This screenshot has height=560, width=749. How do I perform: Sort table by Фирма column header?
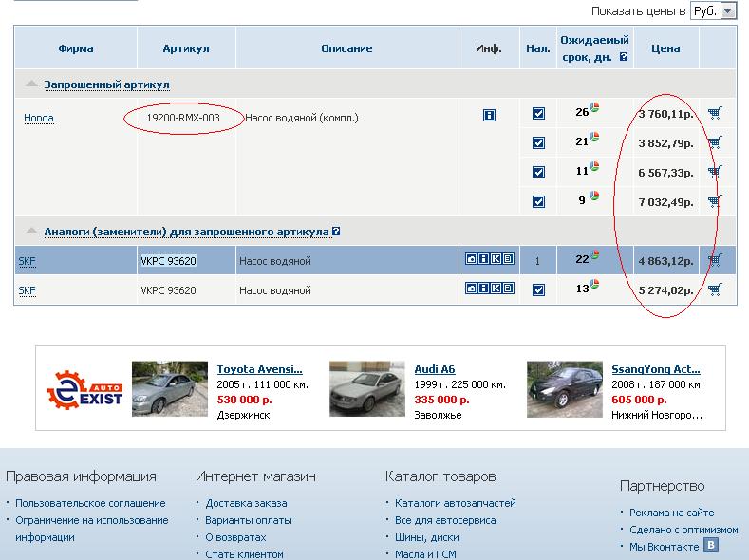click(76, 48)
